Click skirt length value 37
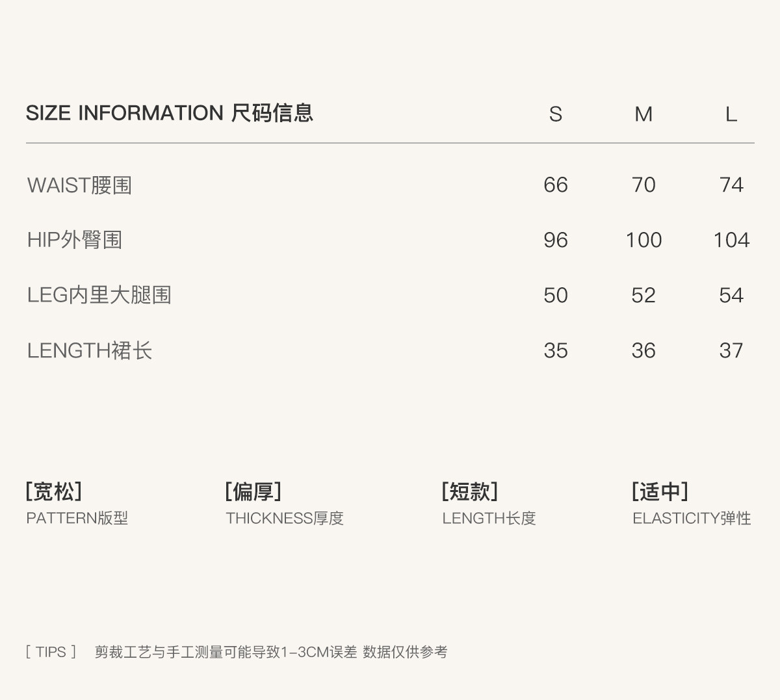This screenshot has height=700, width=780. [x=731, y=351]
